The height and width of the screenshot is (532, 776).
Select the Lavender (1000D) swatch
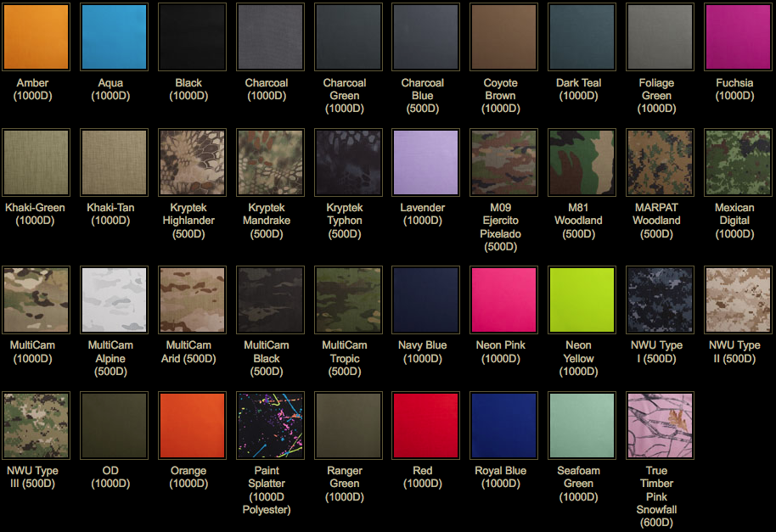coord(426,163)
